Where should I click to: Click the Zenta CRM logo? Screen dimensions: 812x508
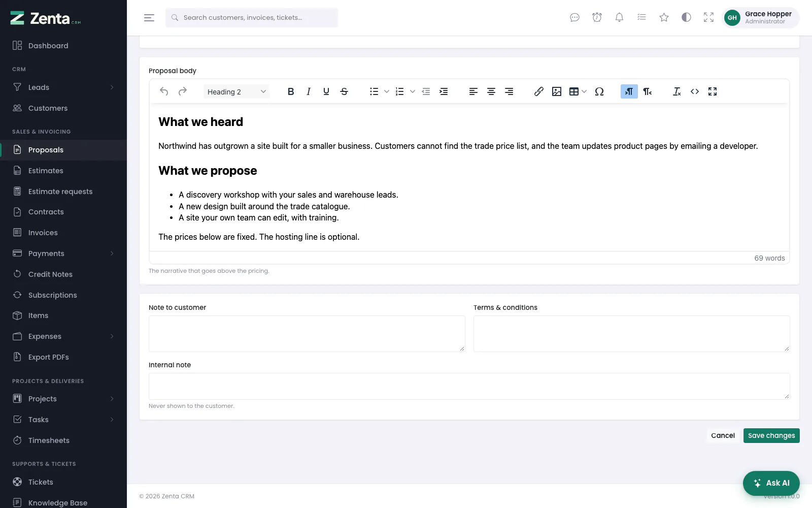(x=46, y=18)
